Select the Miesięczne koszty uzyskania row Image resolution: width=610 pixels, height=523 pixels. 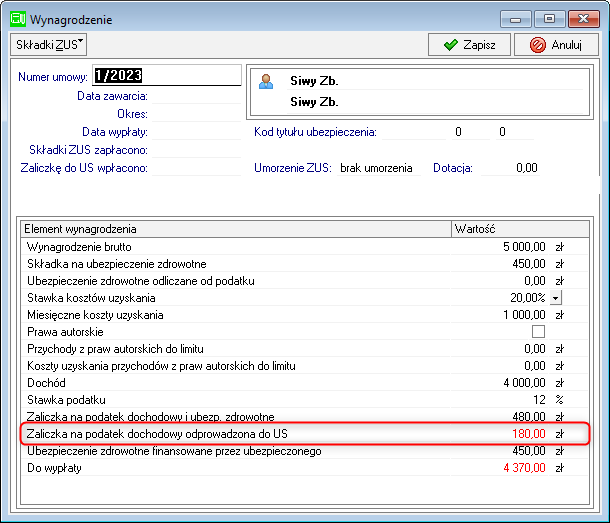pos(305,315)
